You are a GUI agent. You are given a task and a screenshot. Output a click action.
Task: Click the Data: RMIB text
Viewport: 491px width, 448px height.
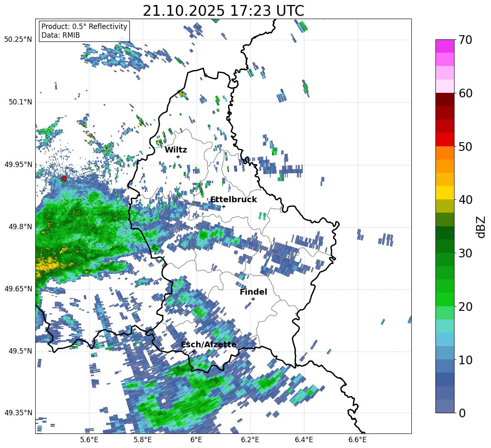(x=61, y=35)
